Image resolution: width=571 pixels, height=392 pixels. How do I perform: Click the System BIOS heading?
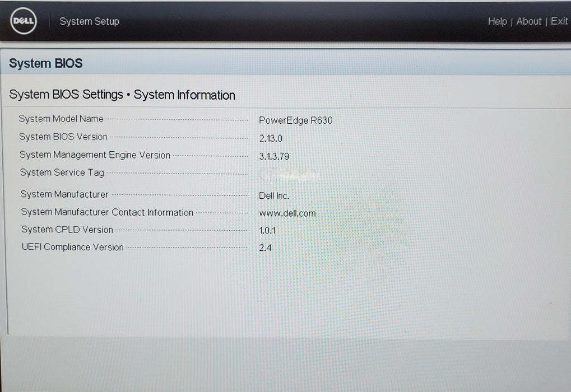pyautogui.click(x=46, y=63)
